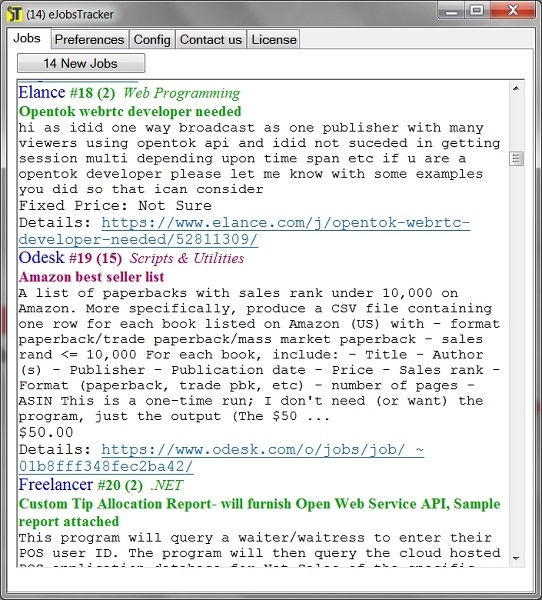Click the '#18 (2)' job number
542x600 pixels.
[x=93, y=93]
